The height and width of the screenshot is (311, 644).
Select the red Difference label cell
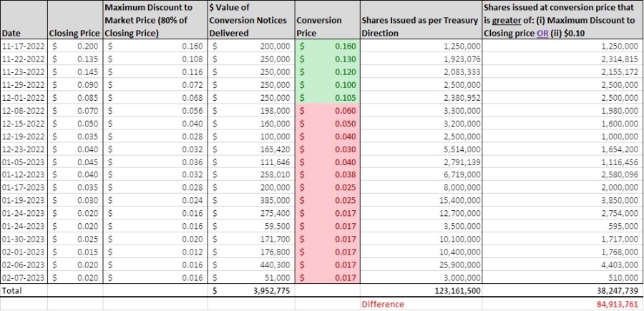point(382,304)
